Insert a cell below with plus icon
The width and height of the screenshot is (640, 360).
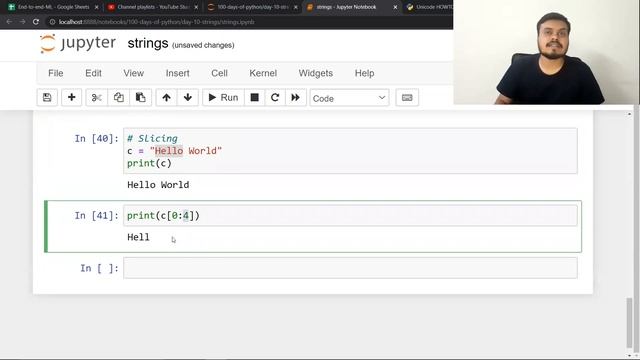pyautogui.click(x=71, y=98)
